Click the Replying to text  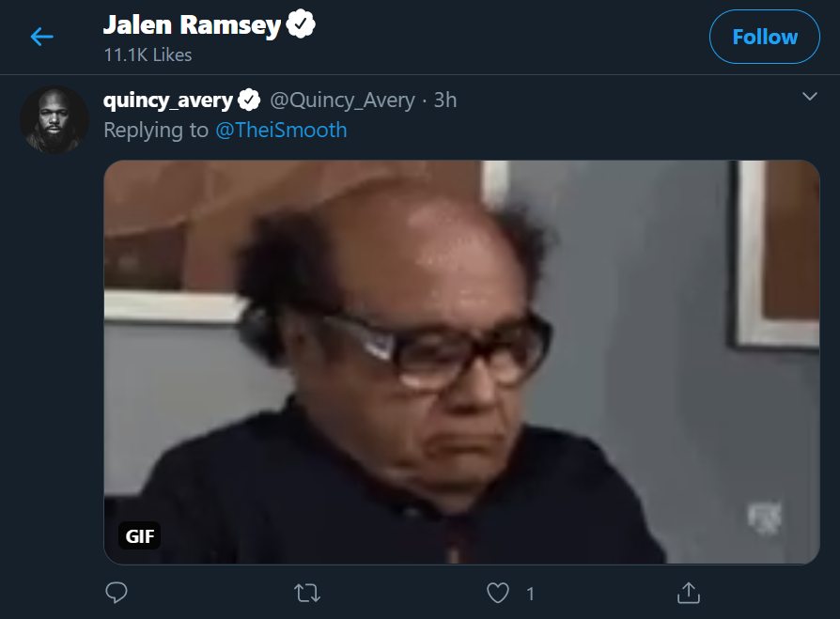(x=156, y=131)
